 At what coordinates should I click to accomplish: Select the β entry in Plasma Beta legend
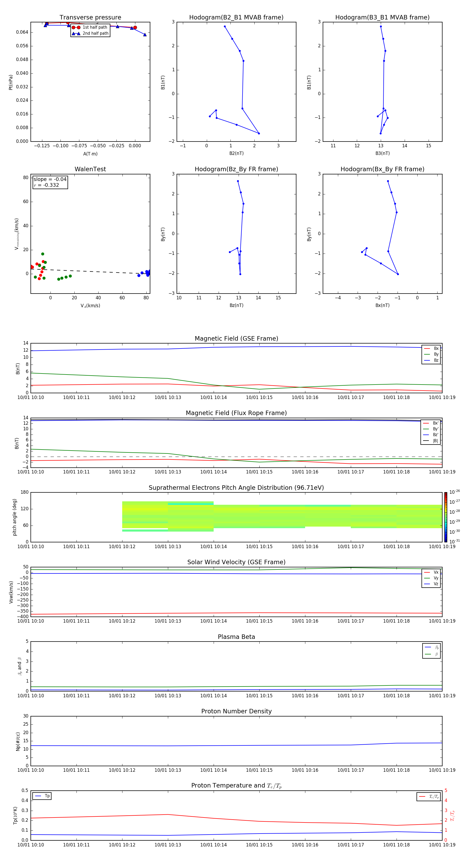coord(431,654)
